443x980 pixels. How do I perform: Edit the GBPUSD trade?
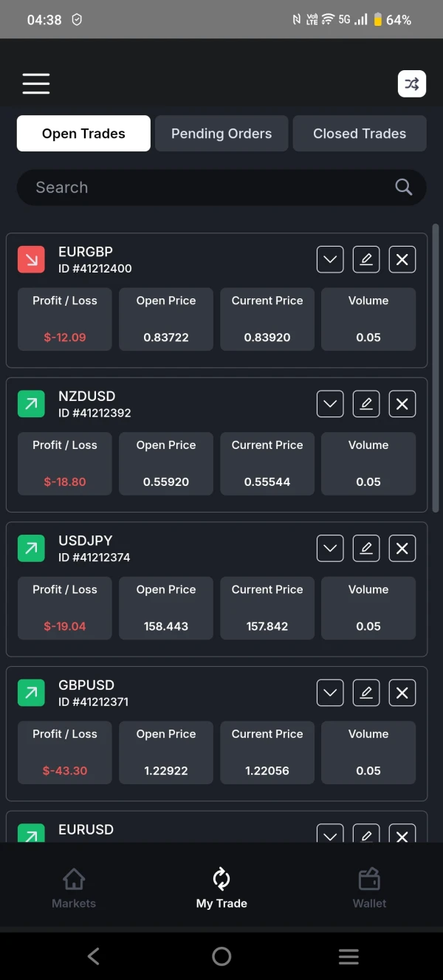tap(366, 693)
